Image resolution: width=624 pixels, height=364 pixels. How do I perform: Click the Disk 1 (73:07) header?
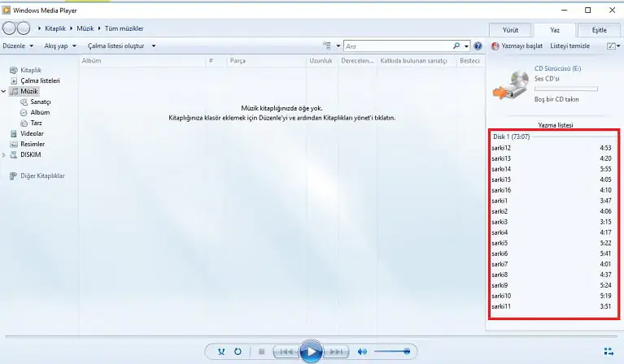512,136
